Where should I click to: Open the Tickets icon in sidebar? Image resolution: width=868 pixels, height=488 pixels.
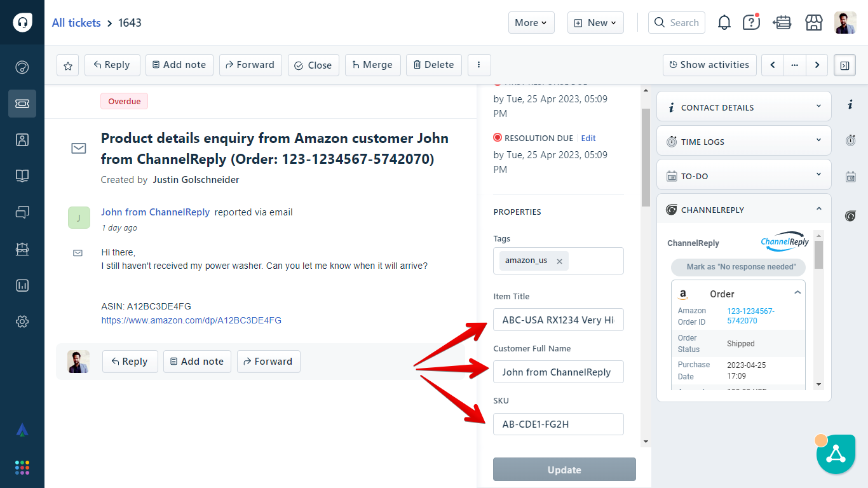pos(22,104)
